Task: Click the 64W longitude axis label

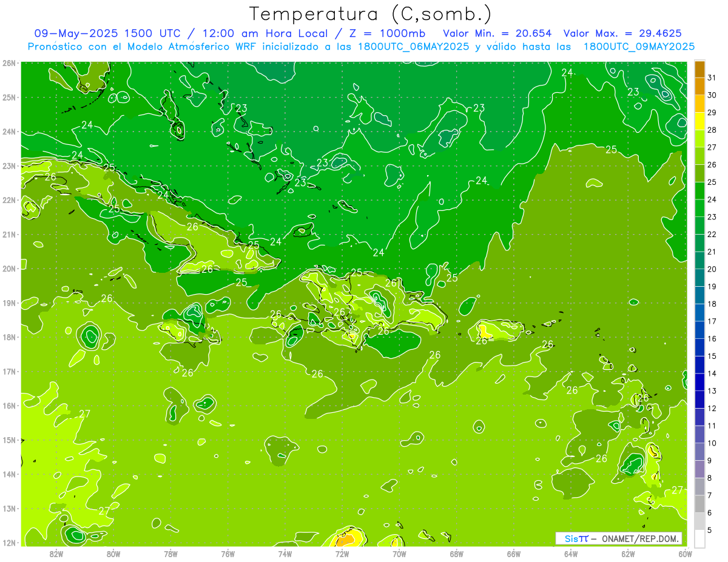Action: tap(571, 554)
